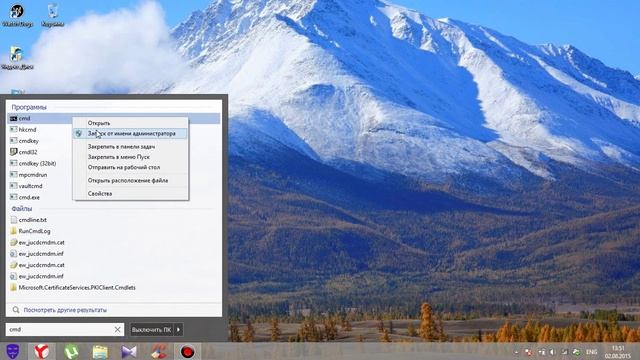
Task: Click the admin shield icon in context menu
Action: coord(79,133)
